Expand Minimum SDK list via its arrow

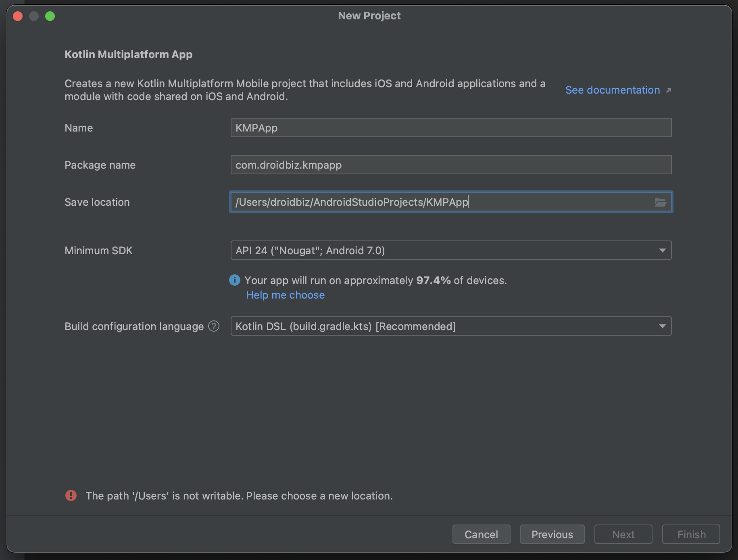point(663,250)
